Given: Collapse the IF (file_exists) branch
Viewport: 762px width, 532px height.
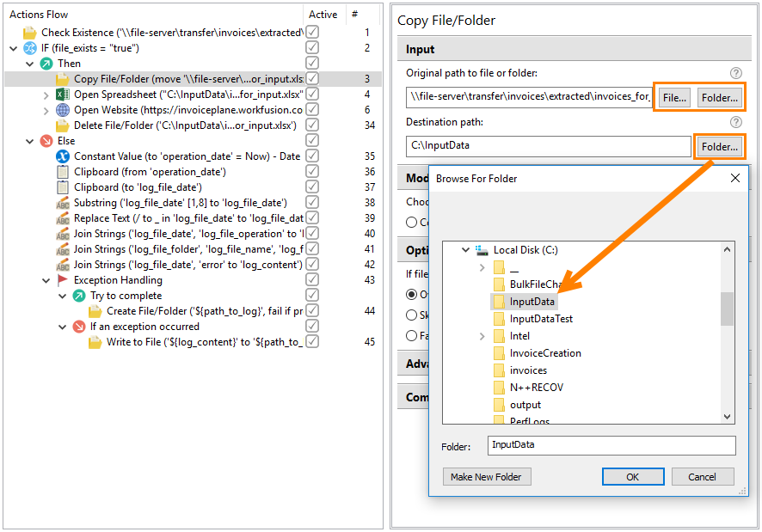Looking at the screenshot, I should [x=14, y=49].
